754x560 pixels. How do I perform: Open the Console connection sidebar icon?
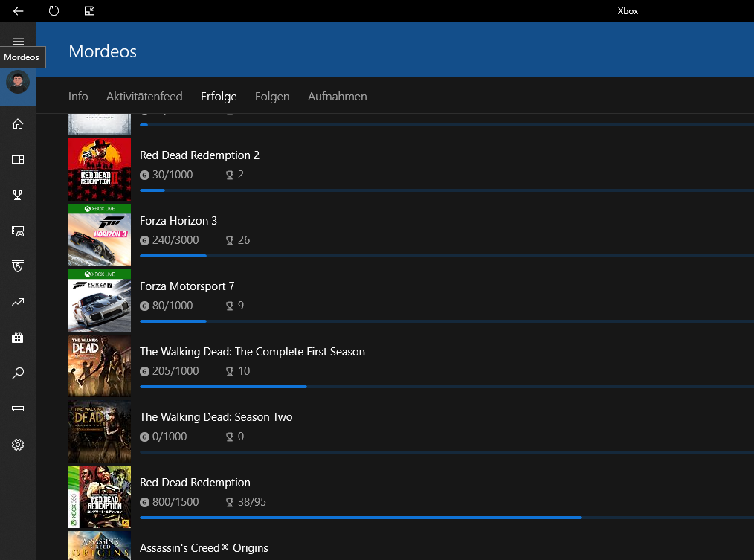pos(18,408)
